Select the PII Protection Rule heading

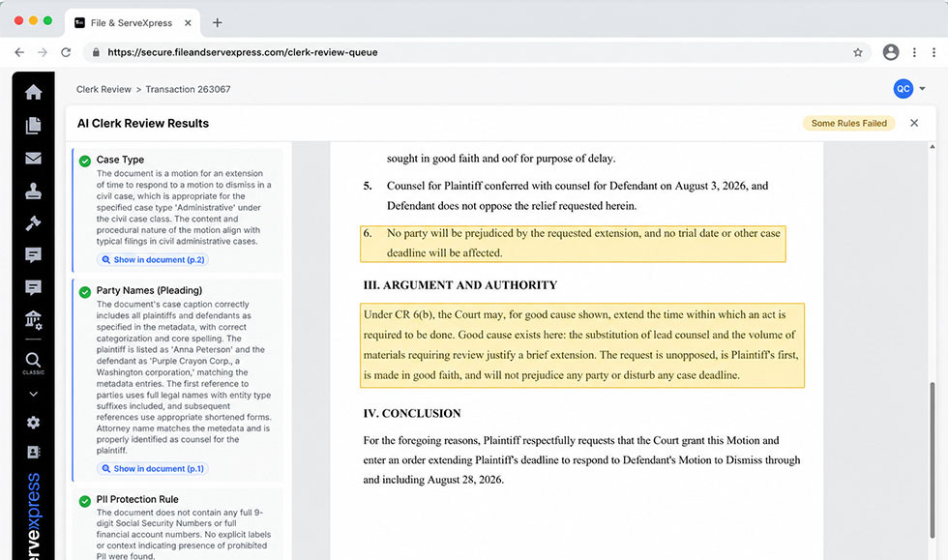tap(137, 499)
